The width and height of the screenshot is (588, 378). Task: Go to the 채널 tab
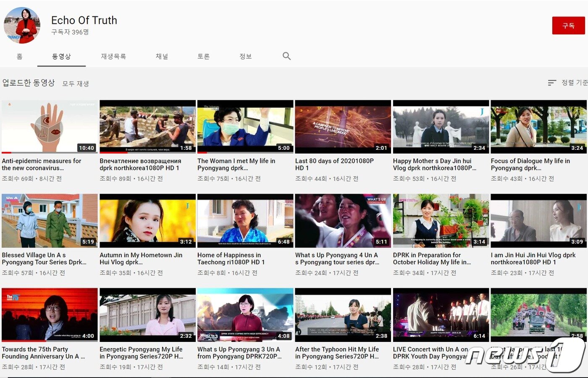tap(162, 56)
